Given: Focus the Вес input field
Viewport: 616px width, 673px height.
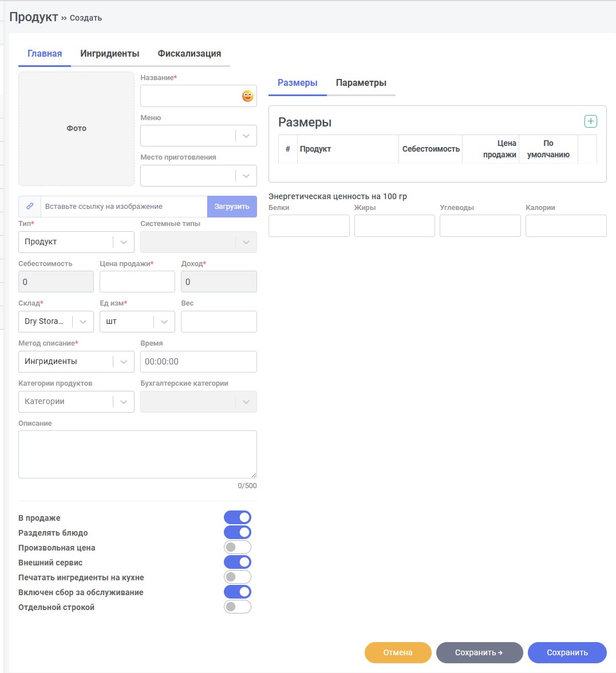Looking at the screenshot, I should [x=219, y=322].
